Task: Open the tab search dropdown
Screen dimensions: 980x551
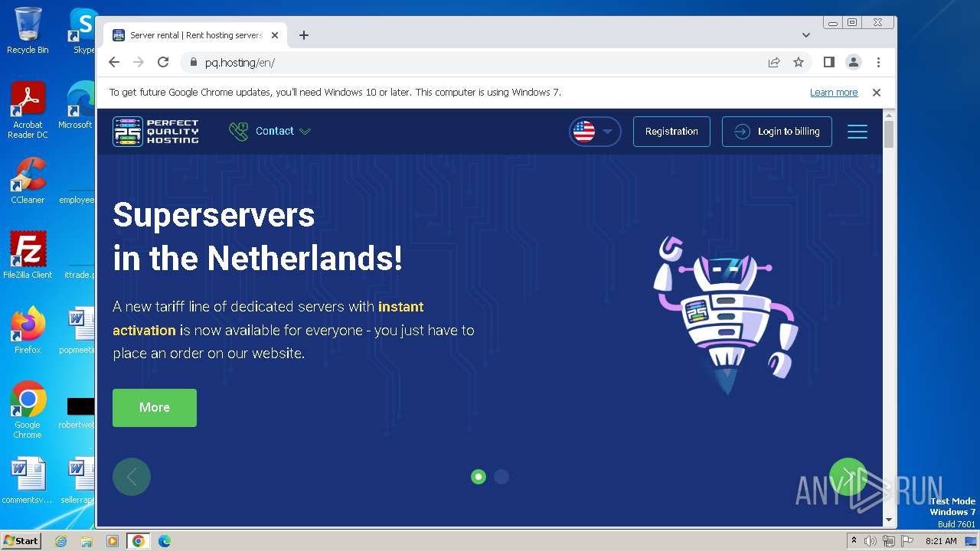Action: tap(806, 35)
